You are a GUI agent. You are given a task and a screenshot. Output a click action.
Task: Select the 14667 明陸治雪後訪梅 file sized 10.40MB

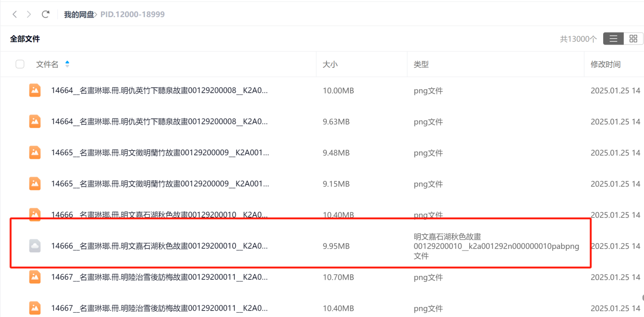click(159, 308)
